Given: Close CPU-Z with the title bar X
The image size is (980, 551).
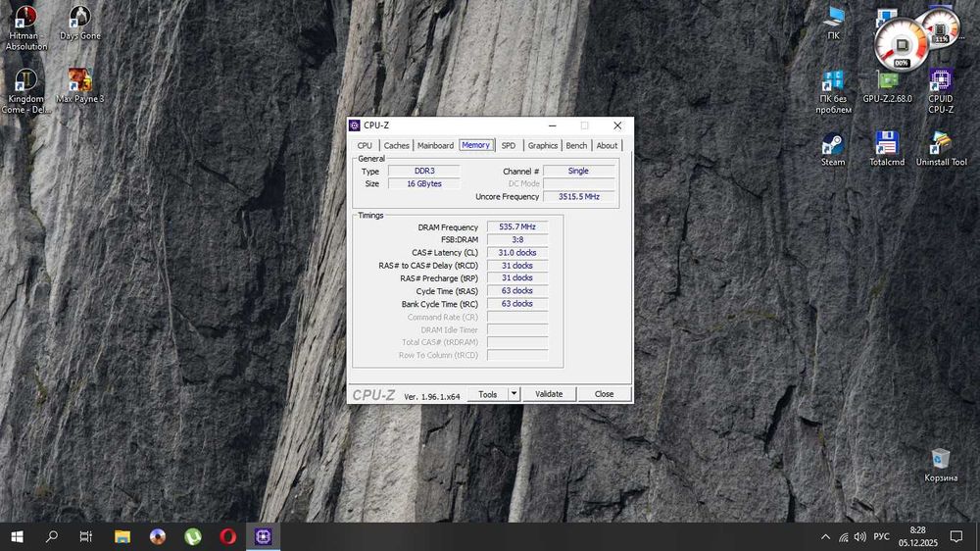Looking at the screenshot, I should click(x=617, y=125).
